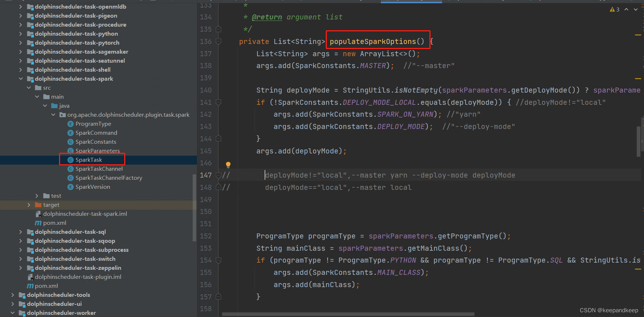Open the SparkTaskChannelFactory class file

point(109,178)
